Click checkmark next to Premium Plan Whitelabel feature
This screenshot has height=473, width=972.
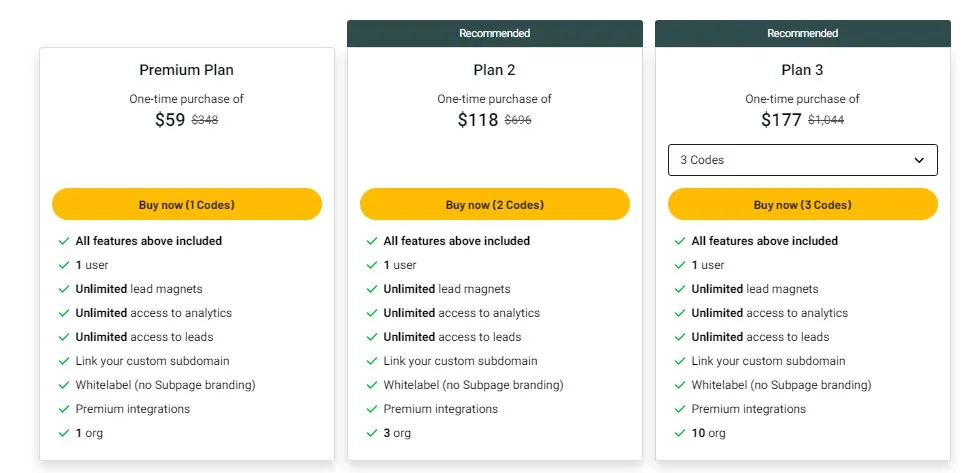tap(64, 385)
